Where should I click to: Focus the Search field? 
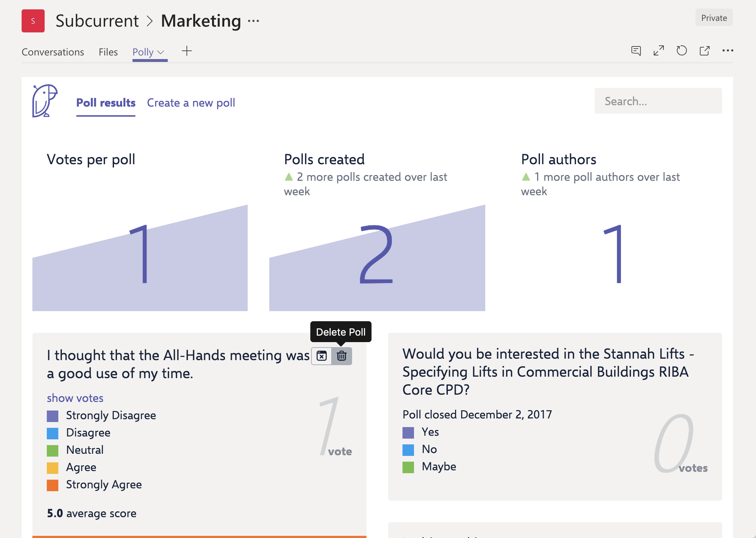pyautogui.click(x=658, y=101)
